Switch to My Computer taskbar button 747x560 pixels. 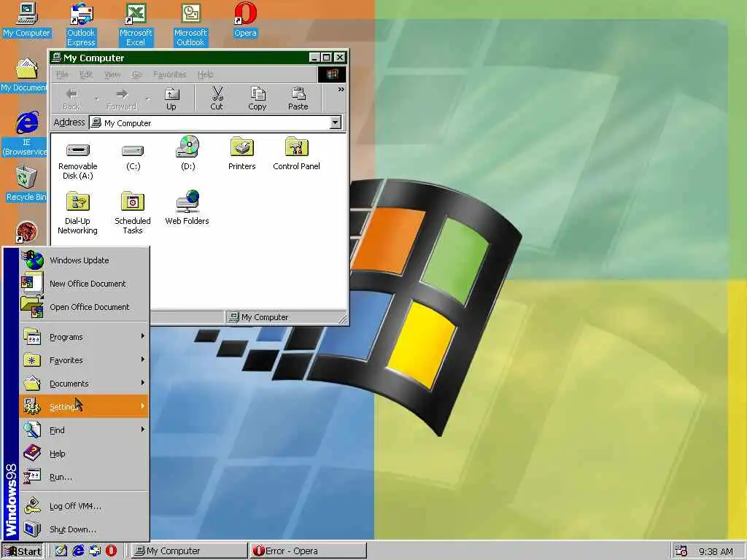coord(189,551)
